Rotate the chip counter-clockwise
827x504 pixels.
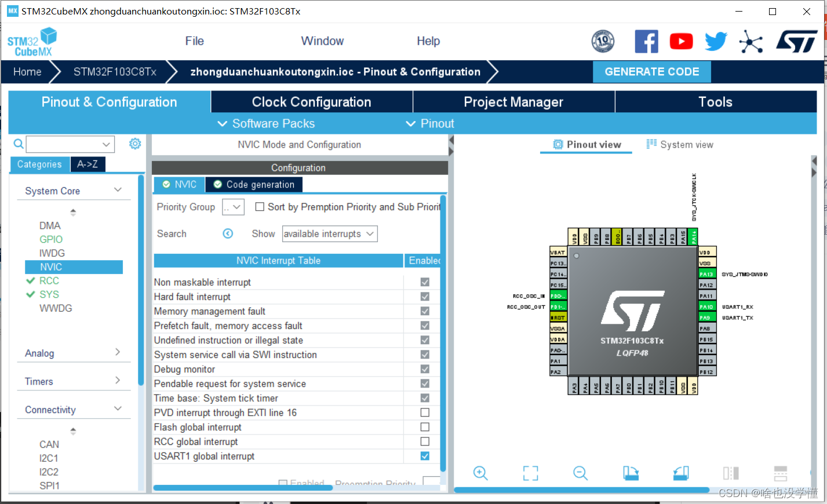pos(681,473)
